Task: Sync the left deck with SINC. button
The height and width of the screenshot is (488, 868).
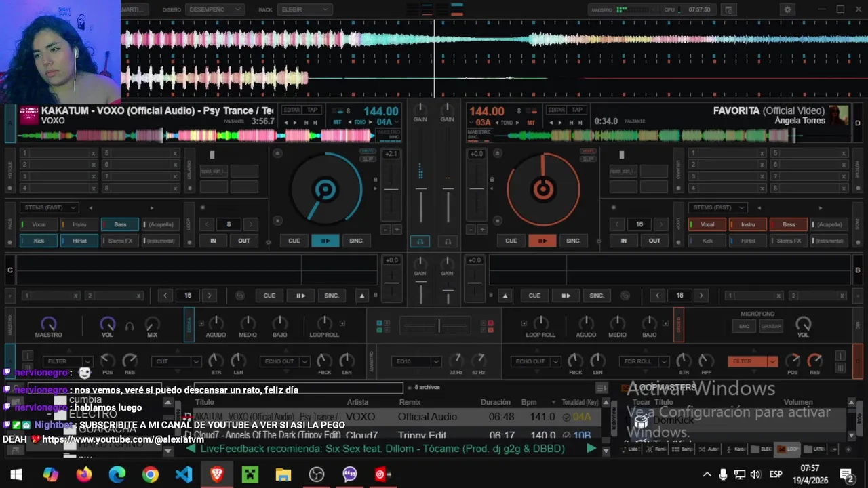Action: [x=357, y=241]
